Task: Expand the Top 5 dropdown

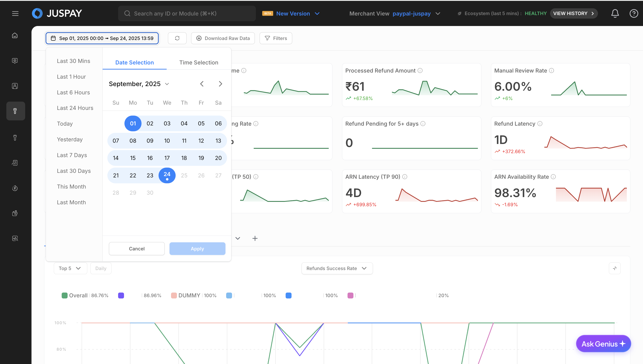Action: (x=70, y=268)
